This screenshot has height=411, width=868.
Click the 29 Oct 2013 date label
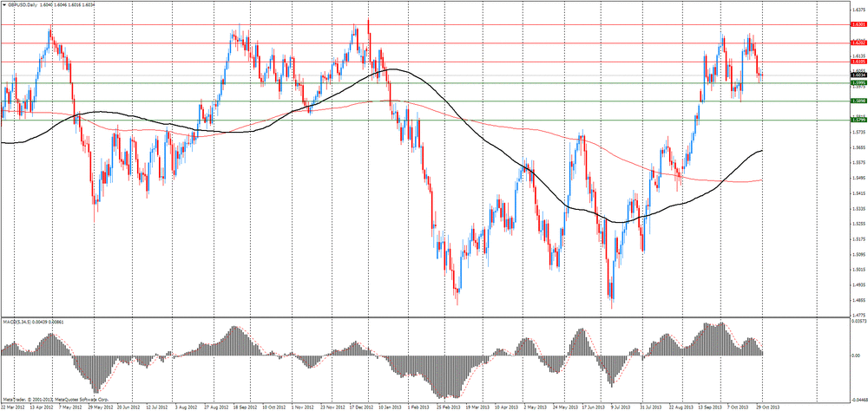(x=766, y=407)
